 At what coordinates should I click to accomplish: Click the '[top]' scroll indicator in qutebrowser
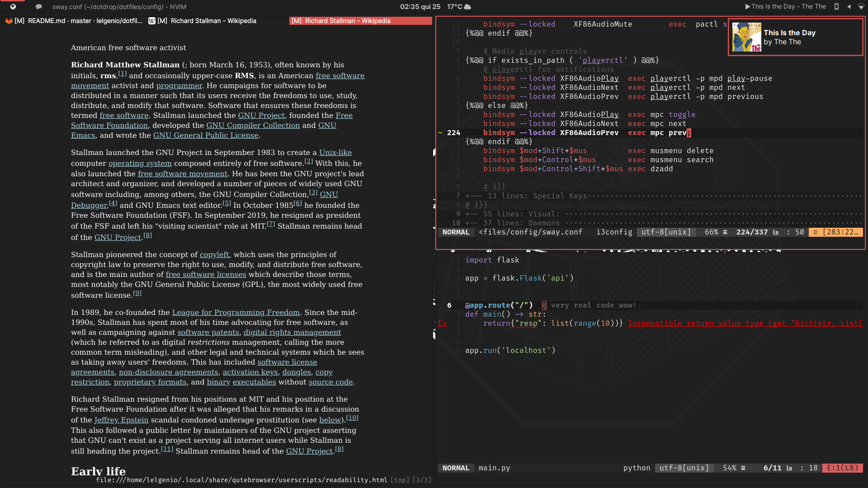click(400, 480)
